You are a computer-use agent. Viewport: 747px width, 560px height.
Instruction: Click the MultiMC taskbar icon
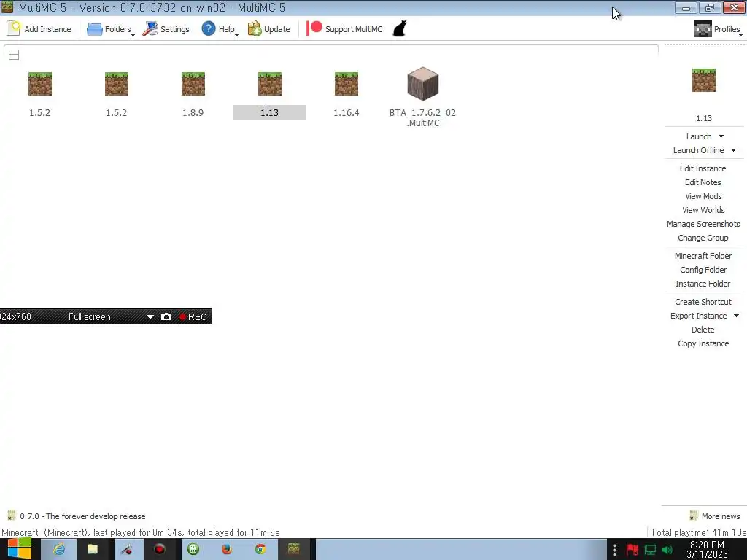tap(294, 549)
